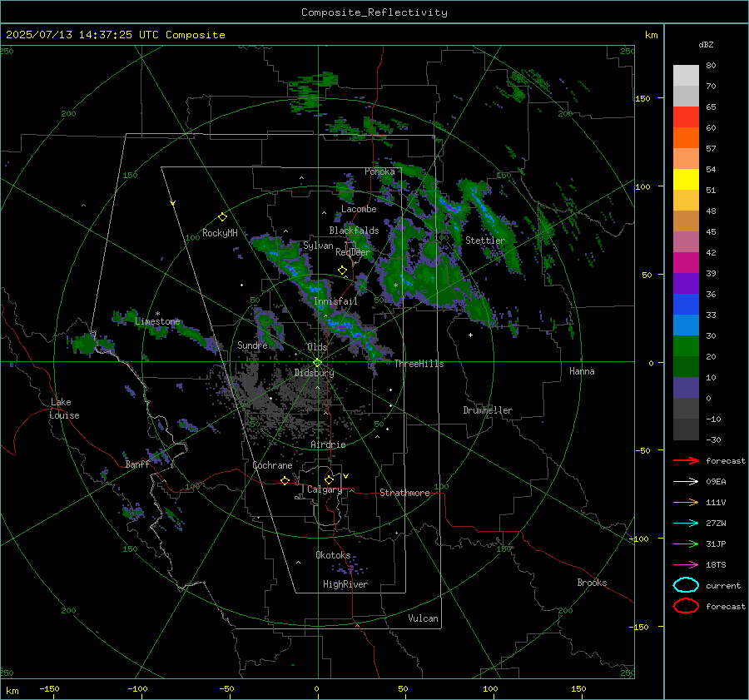Select the orange 111V arrow legend entry
749x700 pixels.
click(686, 502)
